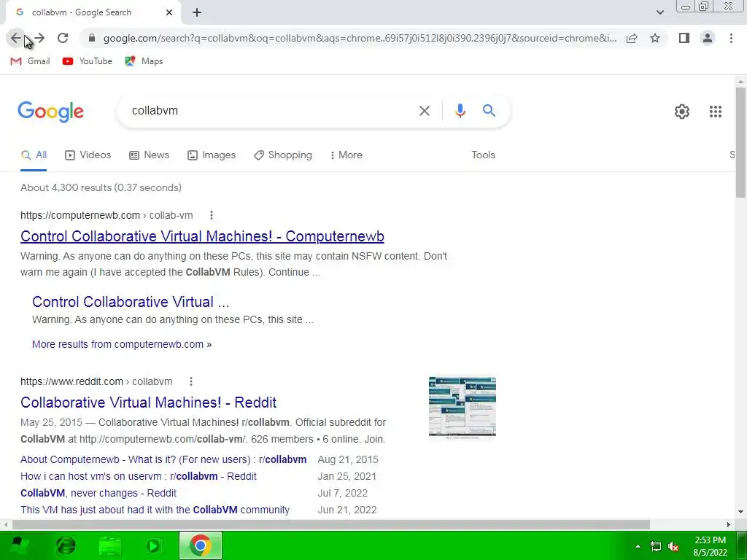The height and width of the screenshot is (560, 747).
Task: Switch to the Videos tab
Action: (x=88, y=155)
